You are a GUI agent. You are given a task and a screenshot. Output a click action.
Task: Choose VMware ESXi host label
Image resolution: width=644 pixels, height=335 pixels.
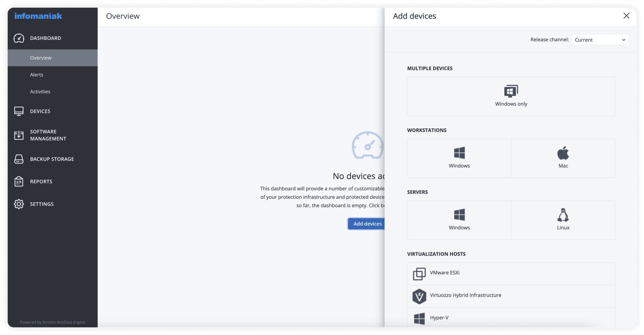pyautogui.click(x=445, y=273)
